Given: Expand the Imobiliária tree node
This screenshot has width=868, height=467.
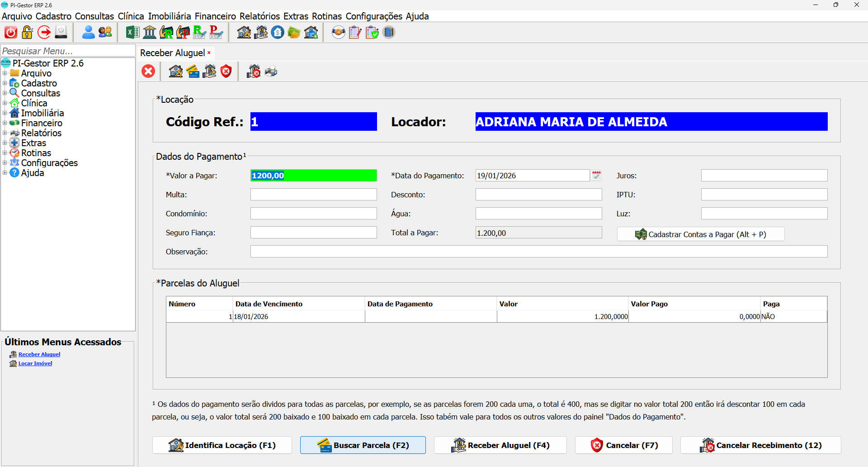Looking at the screenshot, I should tap(5, 113).
